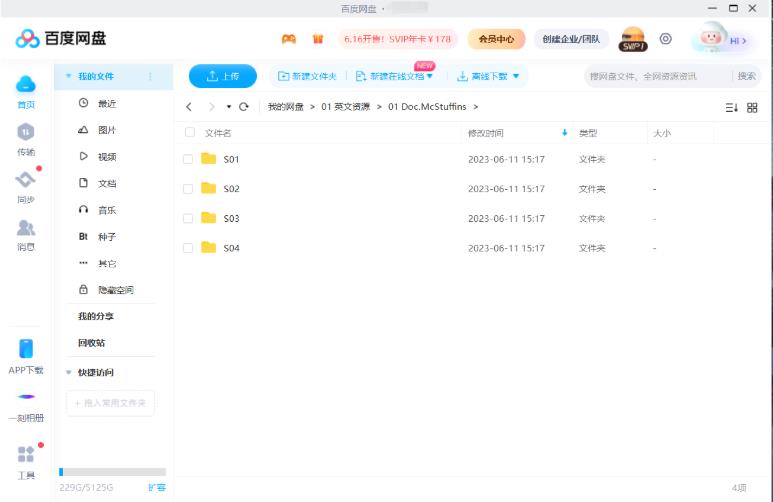The height and width of the screenshot is (502, 773).
Task: Tick the checkbox for folder S04
Action: pyautogui.click(x=188, y=248)
